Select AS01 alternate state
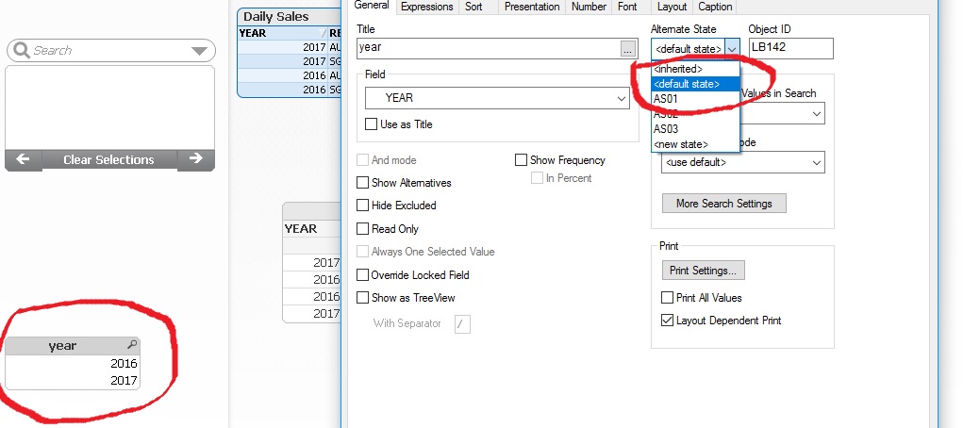Viewport: 980px width, 428px height. pos(696,99)
